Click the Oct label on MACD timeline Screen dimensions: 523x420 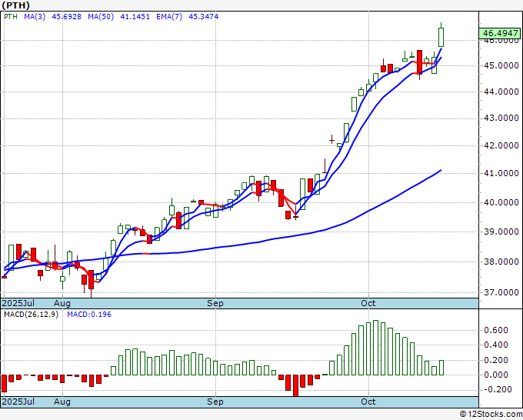click(x=368, y=402)
